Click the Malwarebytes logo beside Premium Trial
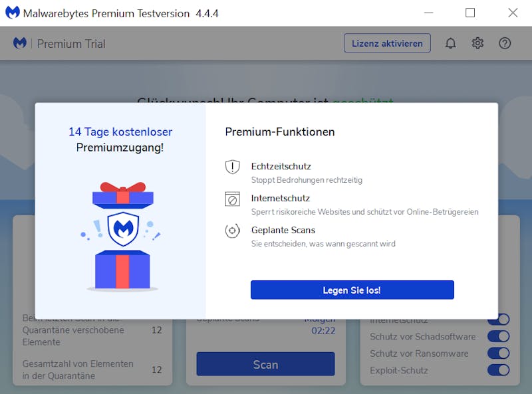The image size is (532, 394). tap(20, 43)
